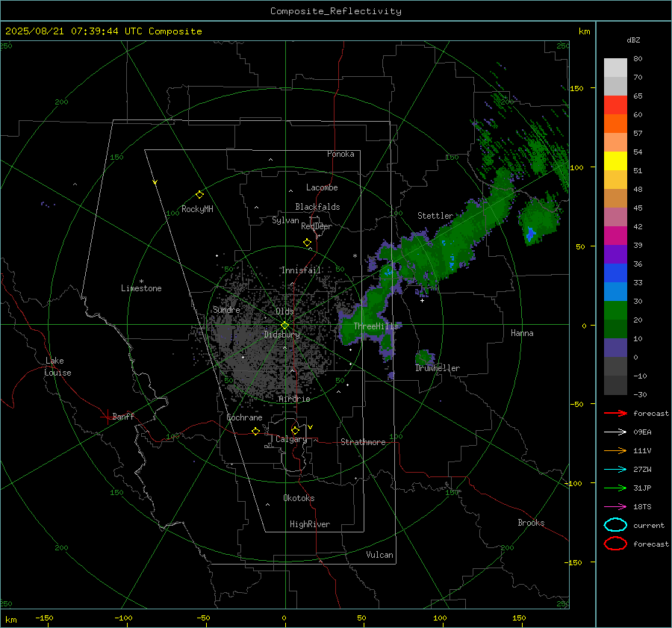Click the Limestone label

141,288
